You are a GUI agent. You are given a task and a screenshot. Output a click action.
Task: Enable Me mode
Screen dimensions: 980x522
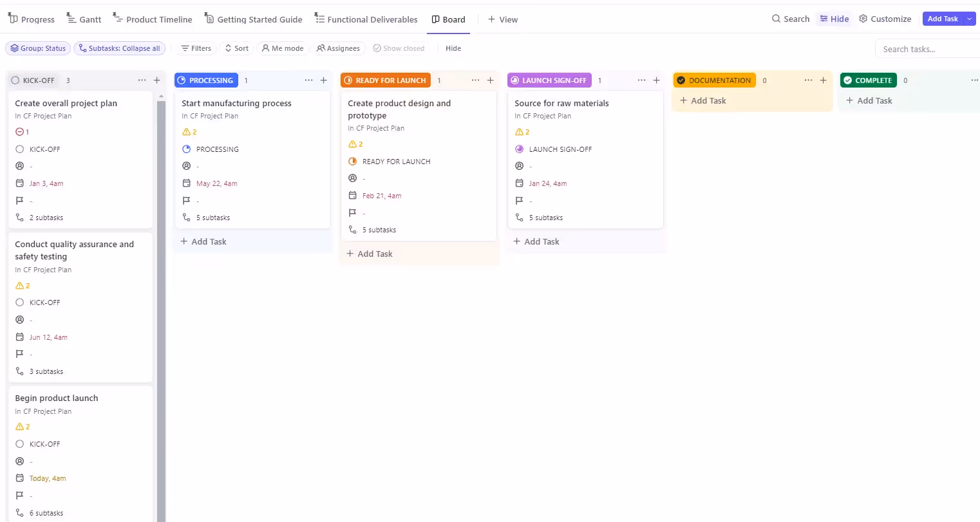283,48
